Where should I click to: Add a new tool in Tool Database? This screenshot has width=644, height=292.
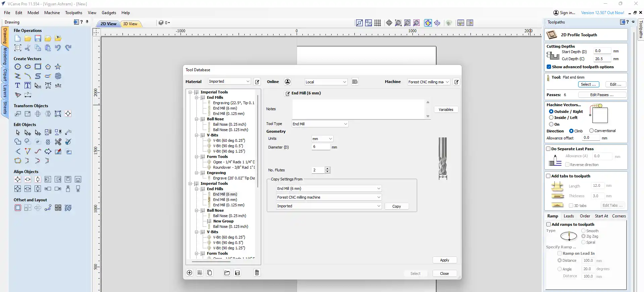pyautogui.click(x=190, y=273)
